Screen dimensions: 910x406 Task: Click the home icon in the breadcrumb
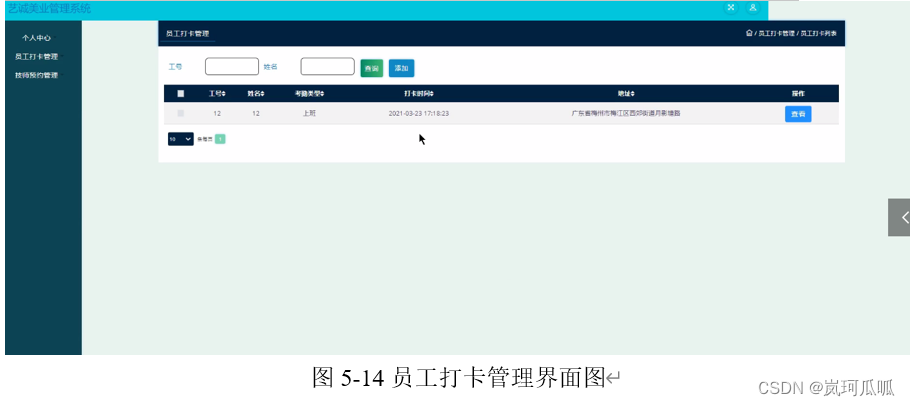pyautogui.click(x=749, y=33)
